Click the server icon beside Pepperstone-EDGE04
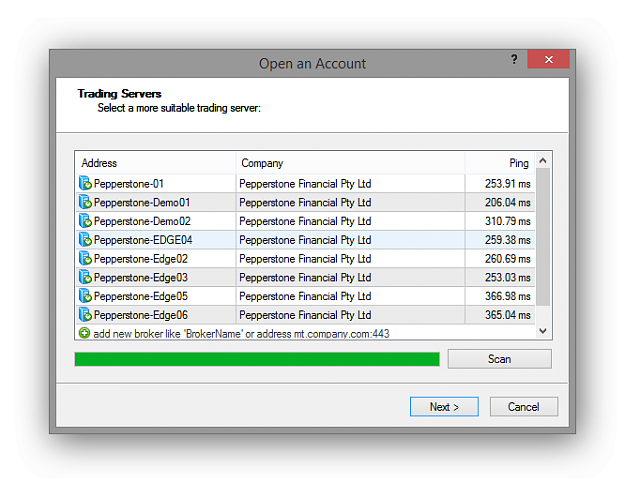 coord(85,240)
